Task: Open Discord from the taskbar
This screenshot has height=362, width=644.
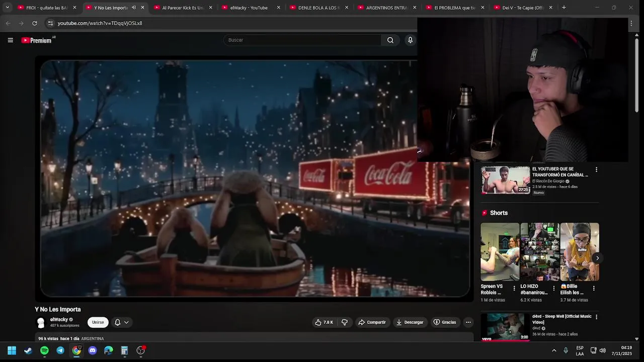Action: pyautogui.click(x=93, y=350)
